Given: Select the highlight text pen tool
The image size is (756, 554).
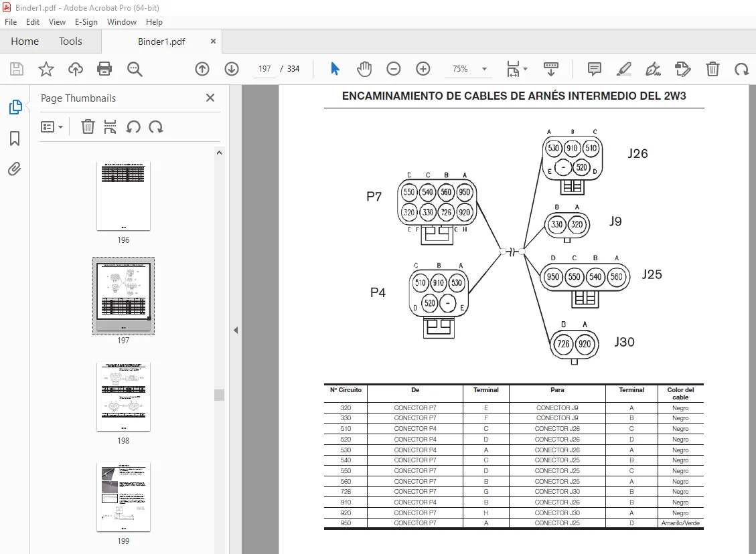Looking at the screenshot, I should coord(624,69).
